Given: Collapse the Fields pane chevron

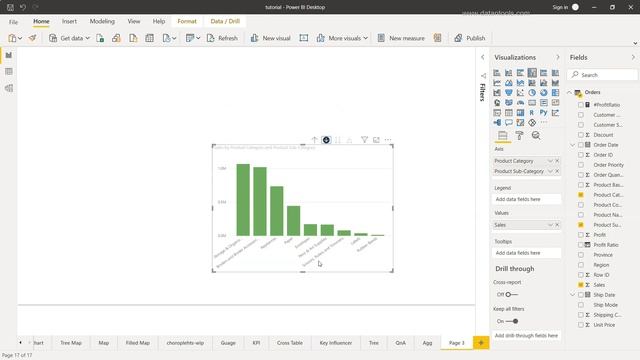Looking at the screenshot, I should (x=633, y=57).
